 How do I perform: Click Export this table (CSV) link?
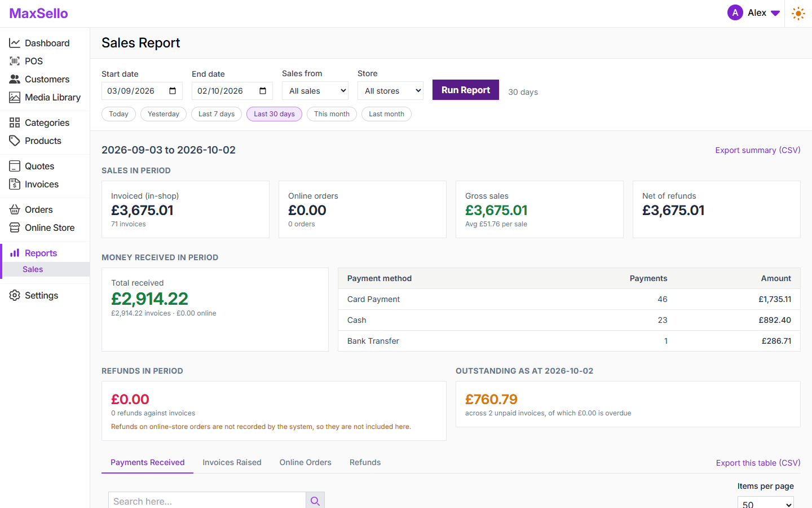click(x=758, y=463)
